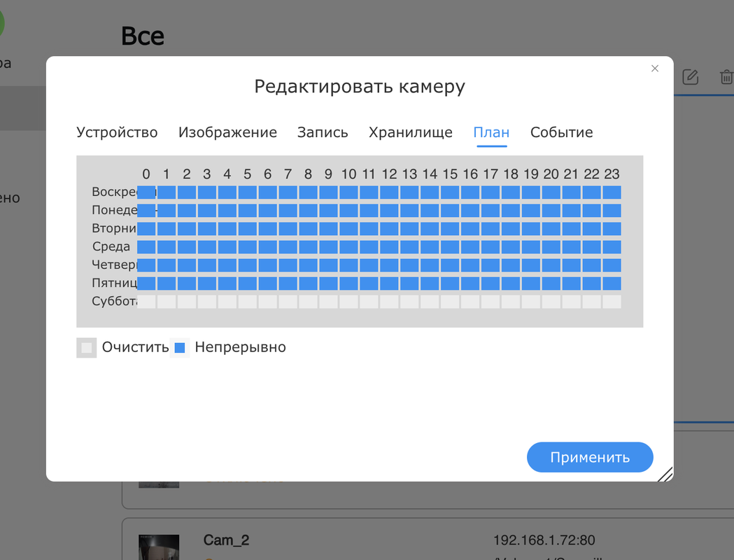Click the edit camera pencil icon
This screenshot has width=734, height=560.
click(x=690, y=77)
